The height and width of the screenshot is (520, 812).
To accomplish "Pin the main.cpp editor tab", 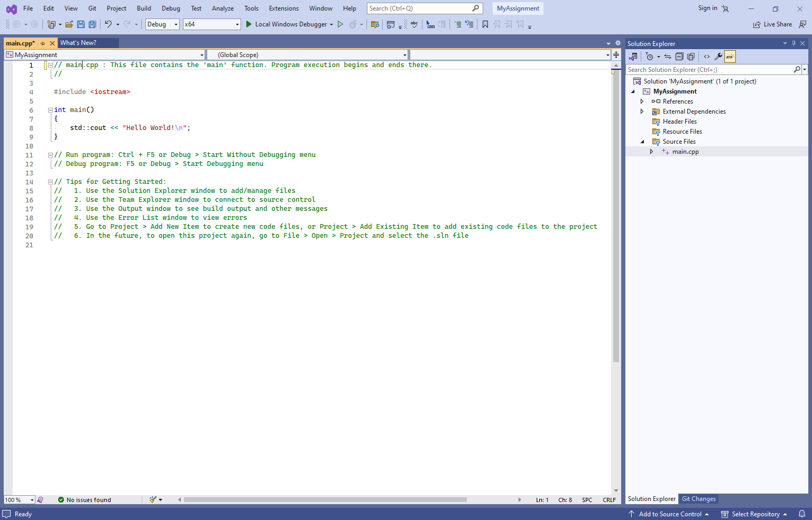I will pos(42,43).
